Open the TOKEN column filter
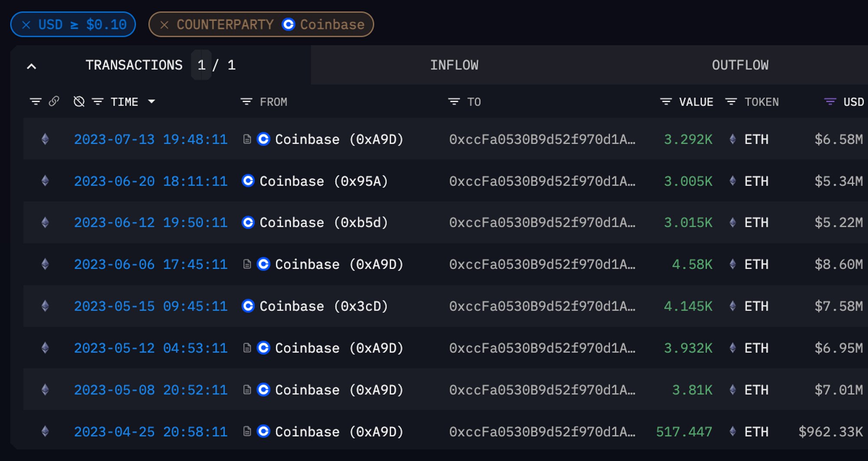This screenshot has width=868, height=461. pyautogui.click(x=731, y=101)
